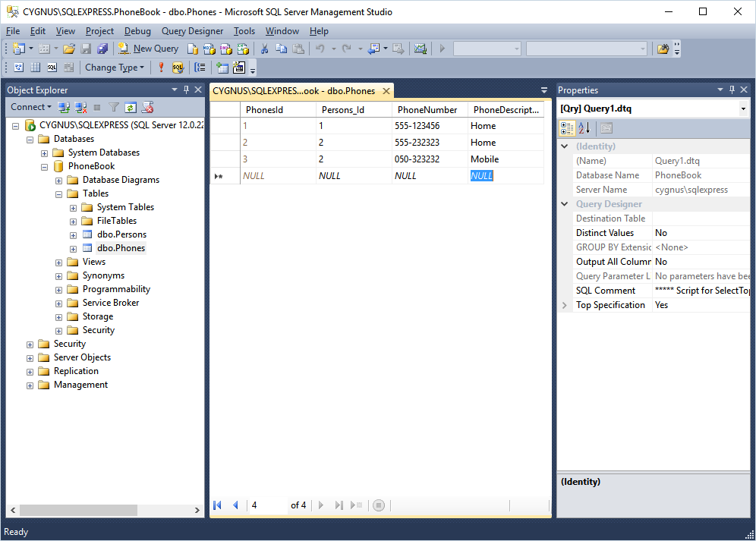Open the New Project icon in toolbar

pyautogui.click(x=19, y=49)
